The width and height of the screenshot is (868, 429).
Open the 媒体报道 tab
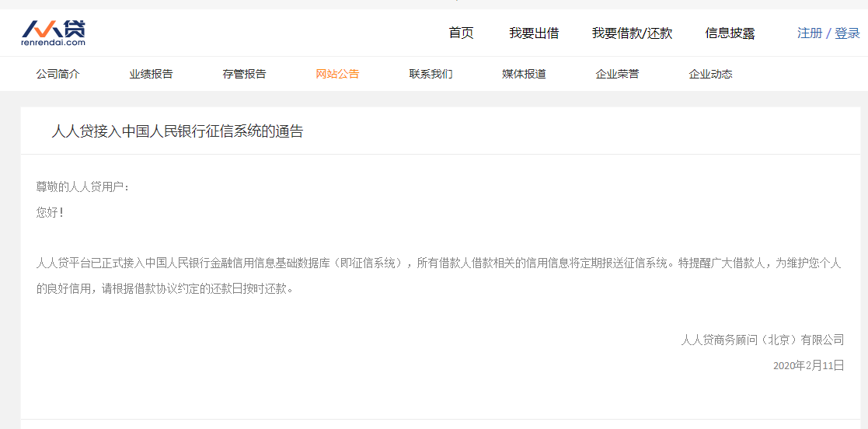[524, 74]
